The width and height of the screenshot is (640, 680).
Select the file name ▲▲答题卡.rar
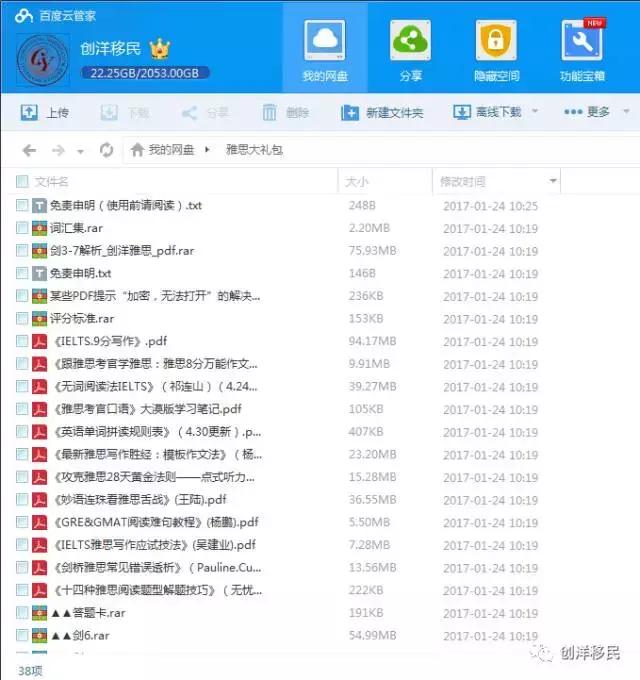88,613
